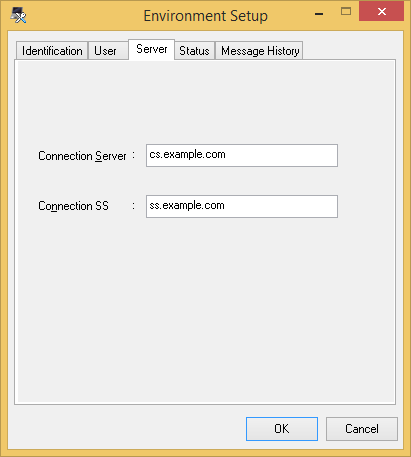Switch to the Identification tab
411x457 pixels.
pos(52,51)
